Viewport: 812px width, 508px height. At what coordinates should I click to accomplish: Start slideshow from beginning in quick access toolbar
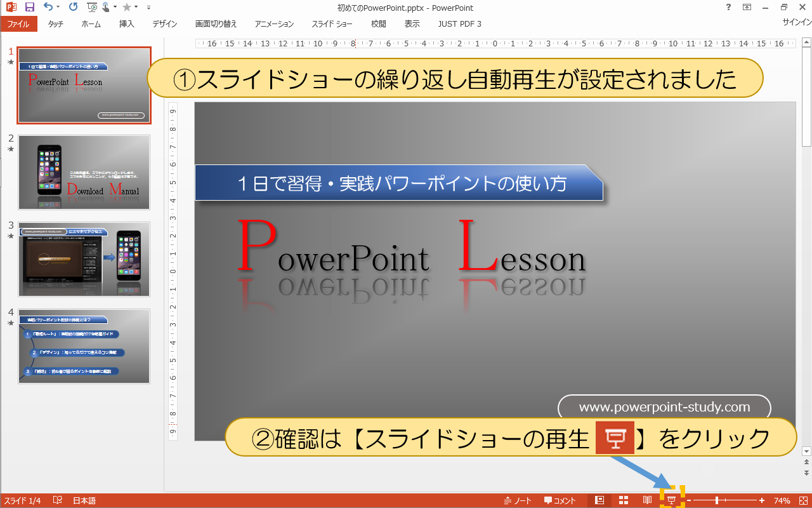(x=92, y=8)
